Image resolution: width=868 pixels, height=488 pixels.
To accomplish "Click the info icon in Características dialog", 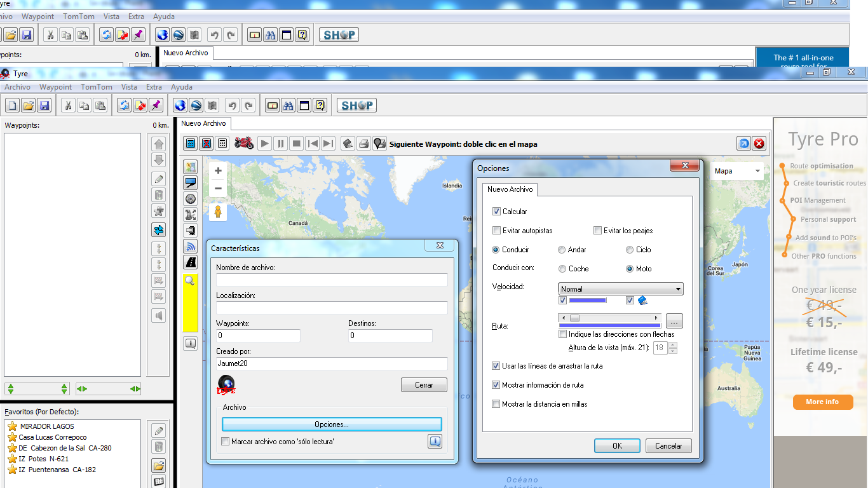I will 435,441.
